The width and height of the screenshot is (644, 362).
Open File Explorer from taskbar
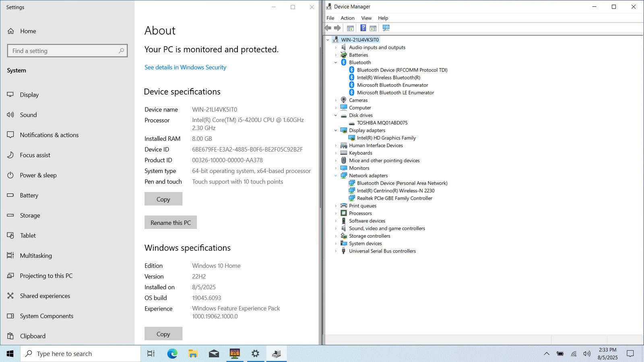pos(193,354)
